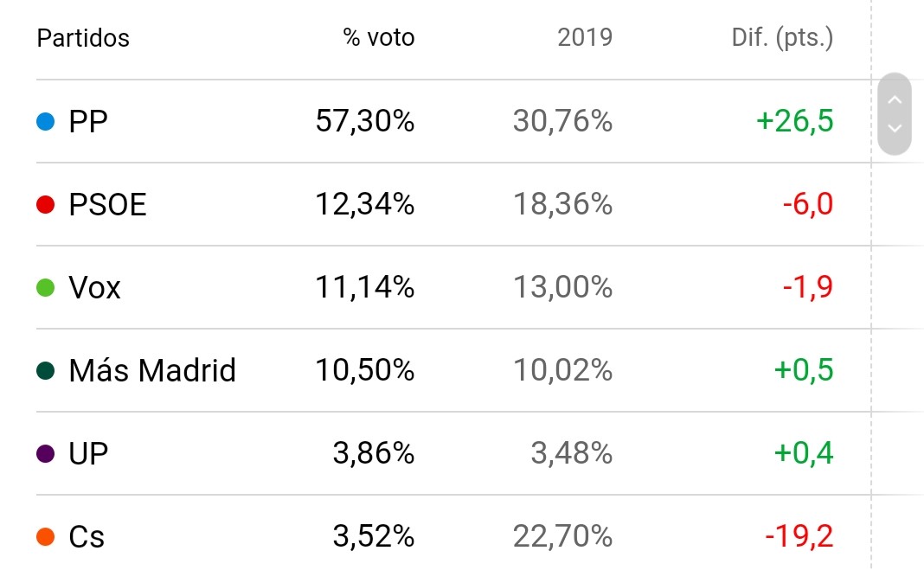This screenshot has height=570, width=924.
Task: Click the blue PP party color dot
Action: pyautogui.click(x=46, y=122)
